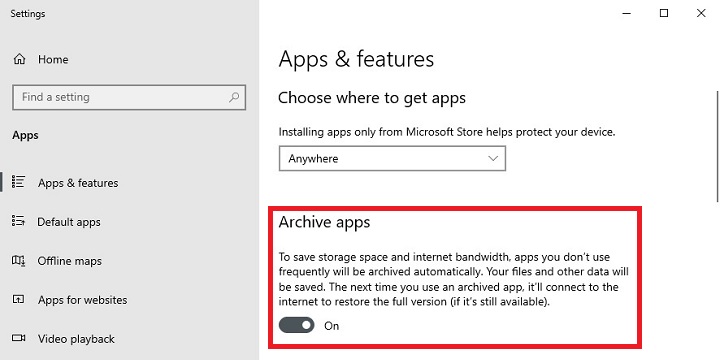
Task: Maximize the Settings window
Action: pyautogui.click(x=664, y=13)
